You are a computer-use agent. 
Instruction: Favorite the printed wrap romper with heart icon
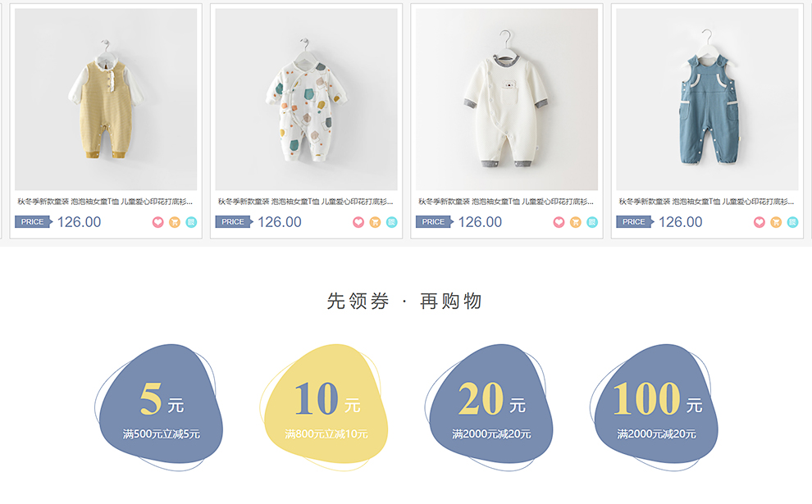pos(358,222)
